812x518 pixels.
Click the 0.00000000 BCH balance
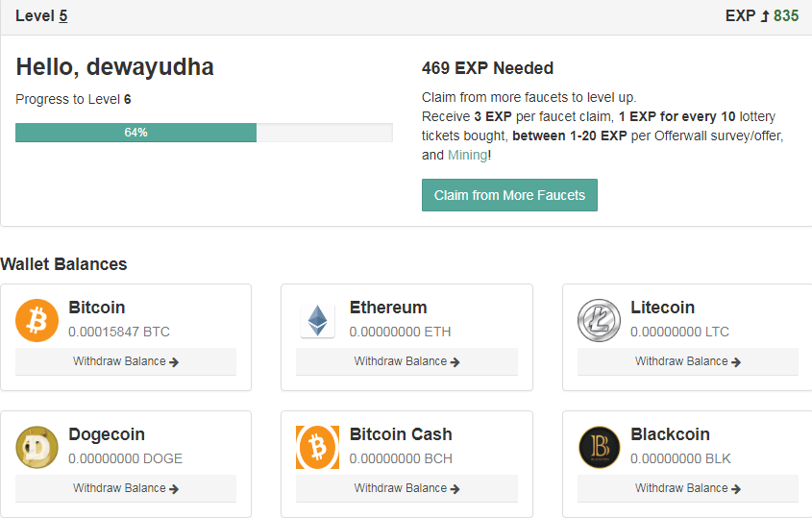(x=401, y=458)
